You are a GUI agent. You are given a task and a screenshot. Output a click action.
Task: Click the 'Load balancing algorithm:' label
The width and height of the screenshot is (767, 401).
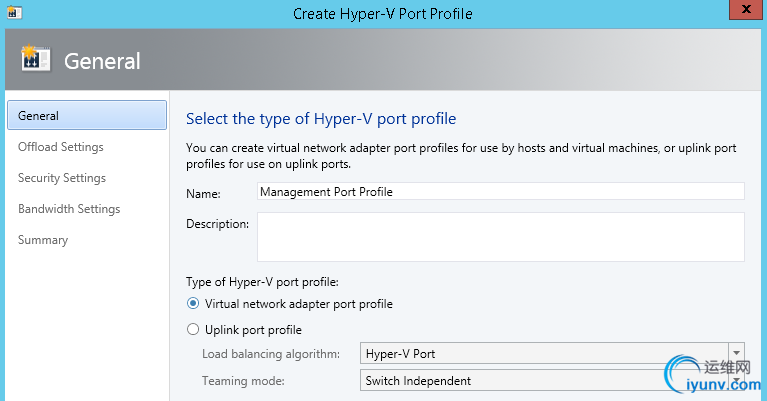pyautogui.click(x=271, y=354)
